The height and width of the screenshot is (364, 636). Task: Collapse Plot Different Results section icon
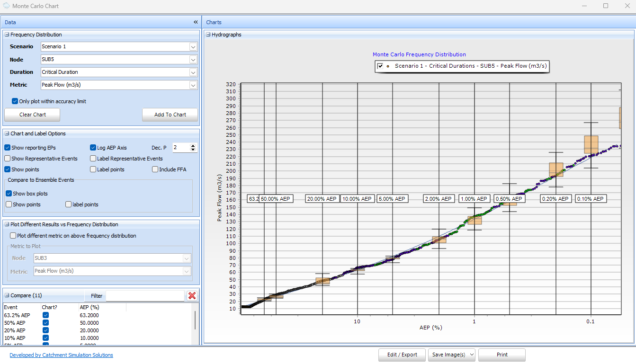[x=7, y=224]
